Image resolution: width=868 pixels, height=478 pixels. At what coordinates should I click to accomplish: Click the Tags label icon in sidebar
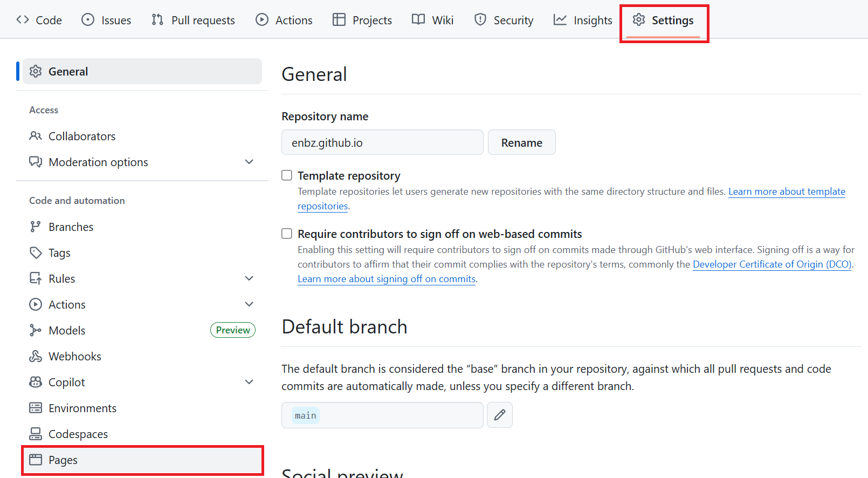coord(36,252)
